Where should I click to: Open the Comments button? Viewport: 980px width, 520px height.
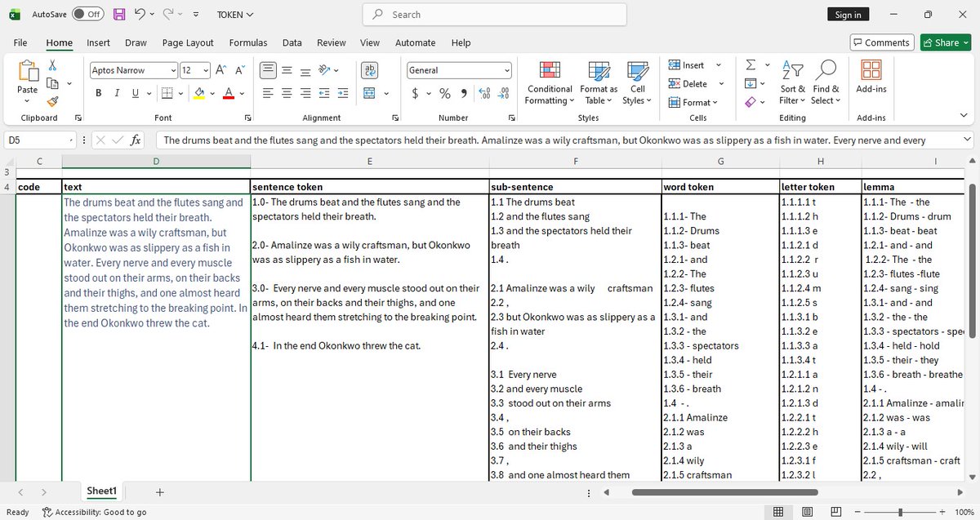(x=881, y=42)
